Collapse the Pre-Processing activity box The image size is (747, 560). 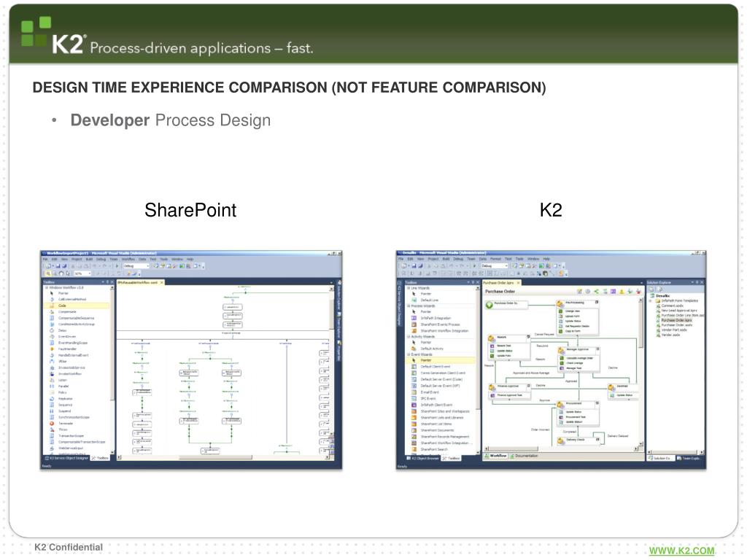coord(597,302)
